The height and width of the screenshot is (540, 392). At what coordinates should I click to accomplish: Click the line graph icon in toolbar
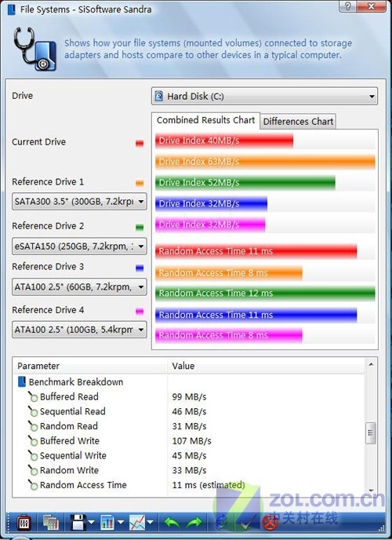[x=137, y=523]
